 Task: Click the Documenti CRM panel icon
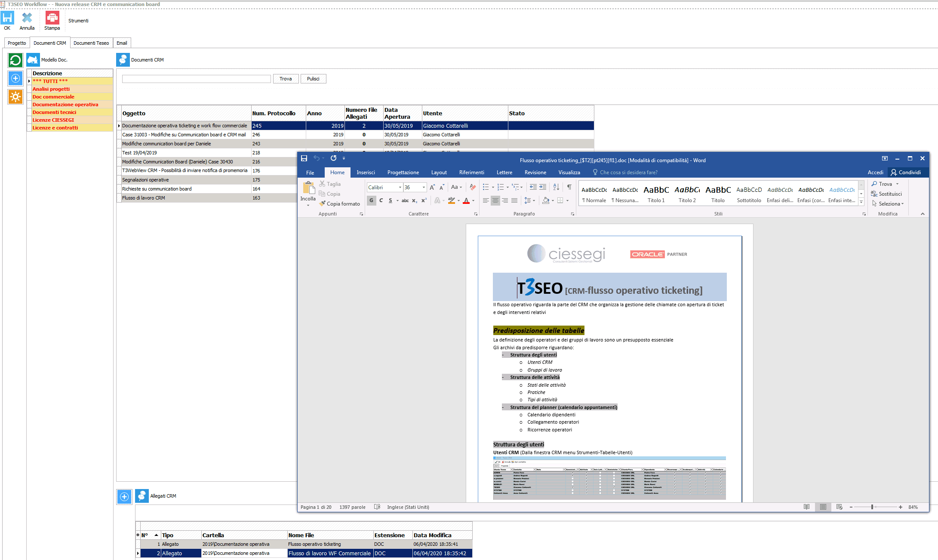click(123, 60)
